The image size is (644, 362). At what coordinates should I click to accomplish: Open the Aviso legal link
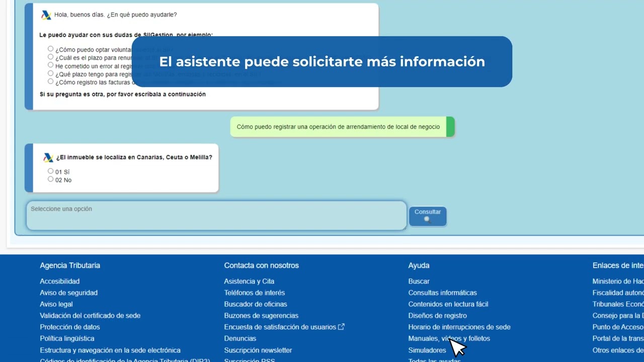point(56,304)
